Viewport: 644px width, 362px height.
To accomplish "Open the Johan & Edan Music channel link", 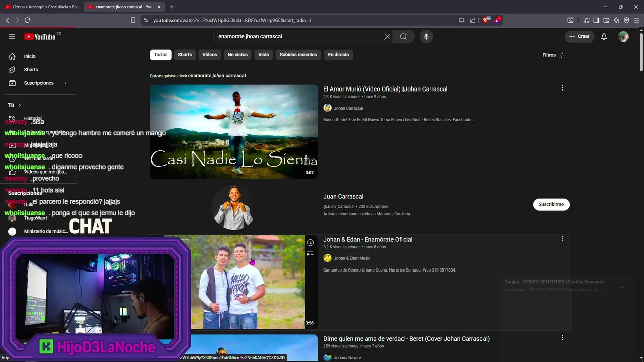I will [x=352, y=258].
